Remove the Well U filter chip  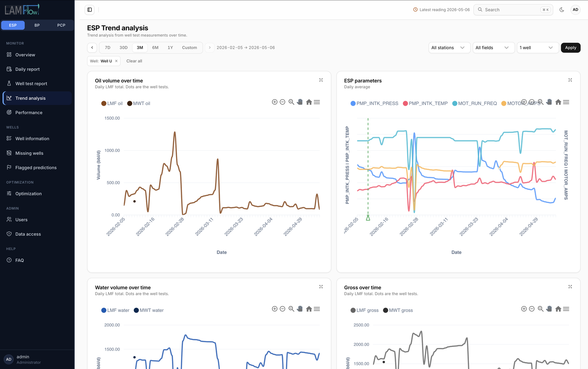tap(116, 61)
